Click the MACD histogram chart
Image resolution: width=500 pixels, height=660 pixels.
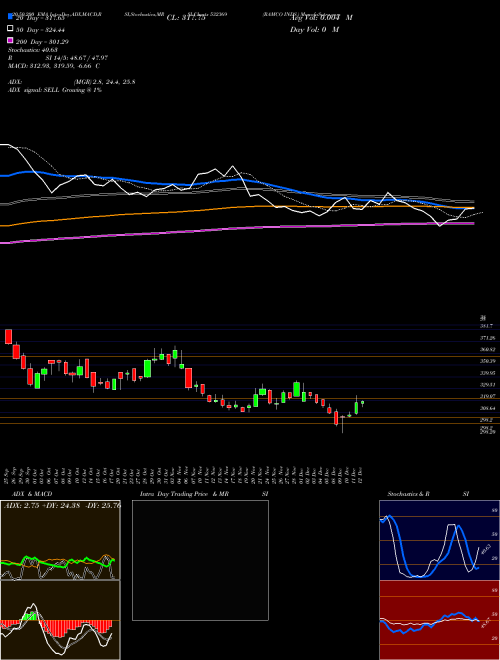tap(60, 620)
